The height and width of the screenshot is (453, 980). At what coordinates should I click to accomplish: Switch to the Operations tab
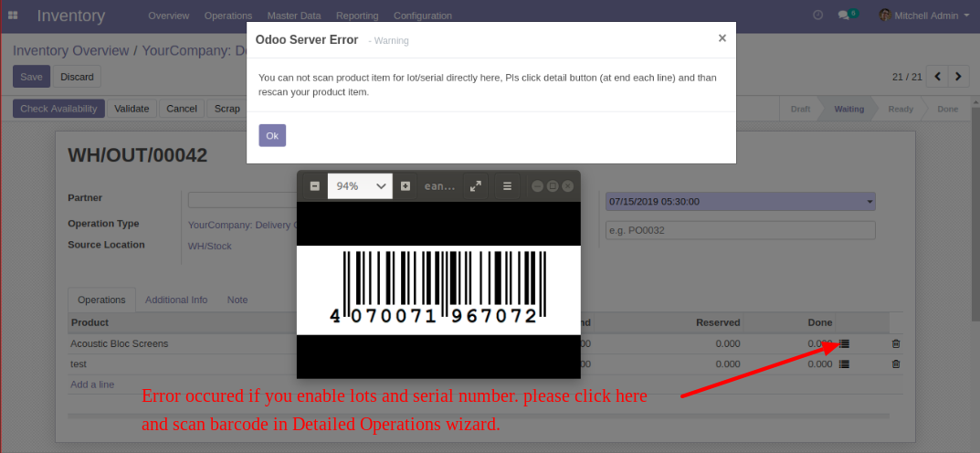tap(101, 300)
